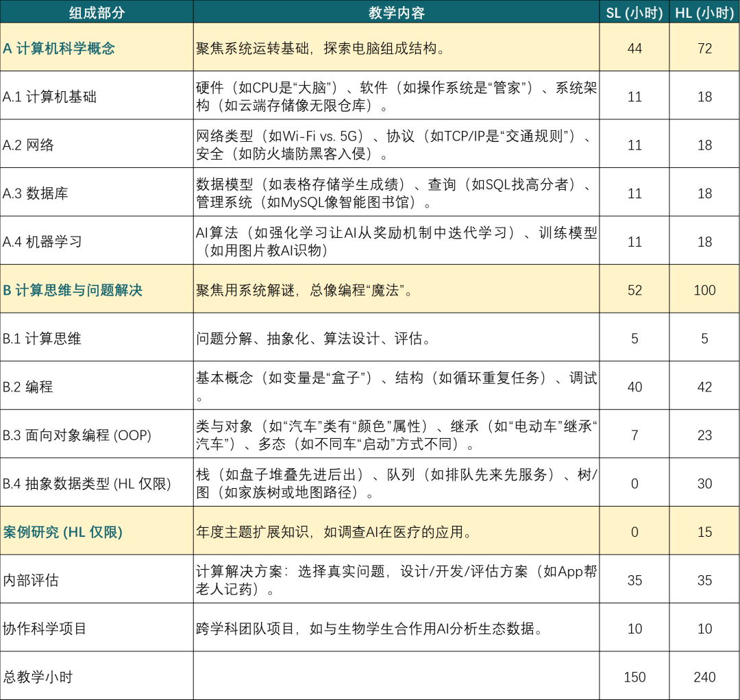Screen dimensions: 740x700
Task: Click the B.4 抽象数据类型 (HL 仅限) cell
Action: click(x=87, y=484)
